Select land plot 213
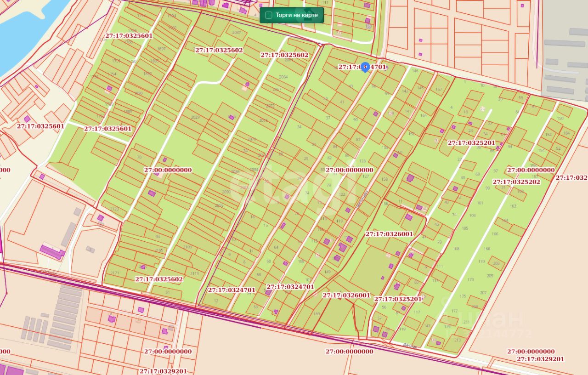Screen dimensions: 588x375 (457, 340)
